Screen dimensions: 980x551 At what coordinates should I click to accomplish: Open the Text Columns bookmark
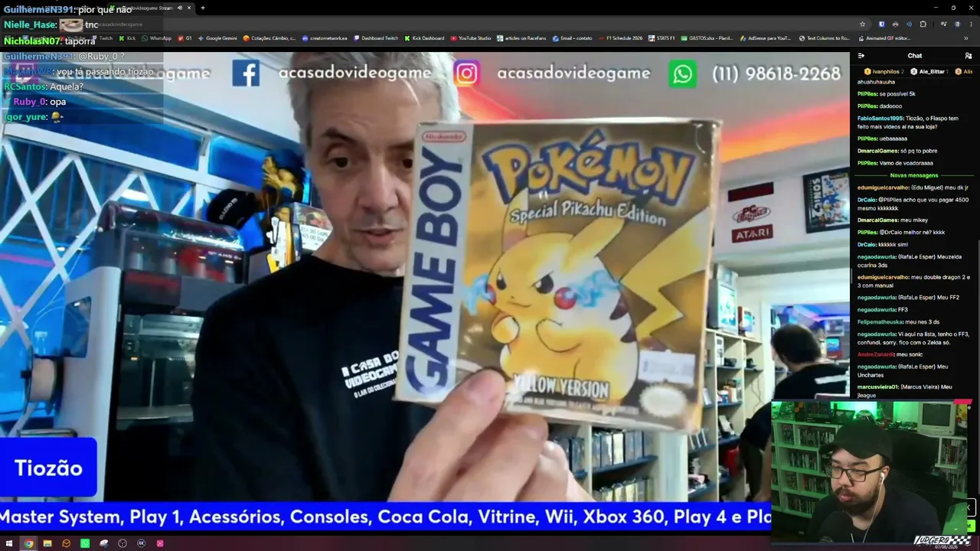825,38
